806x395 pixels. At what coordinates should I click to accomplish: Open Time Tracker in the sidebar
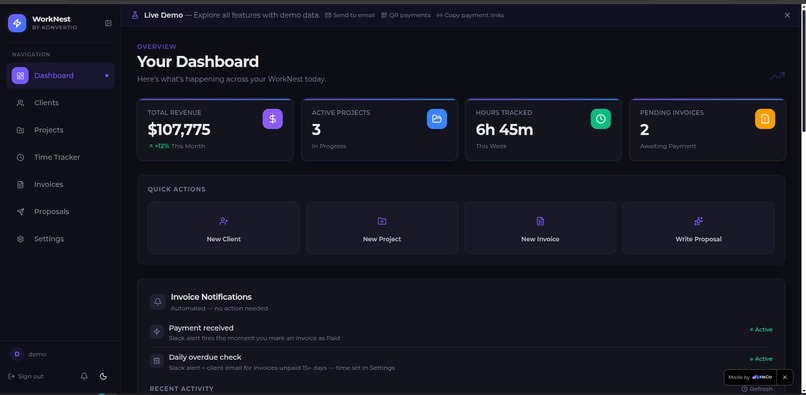(x=60, y=157)
